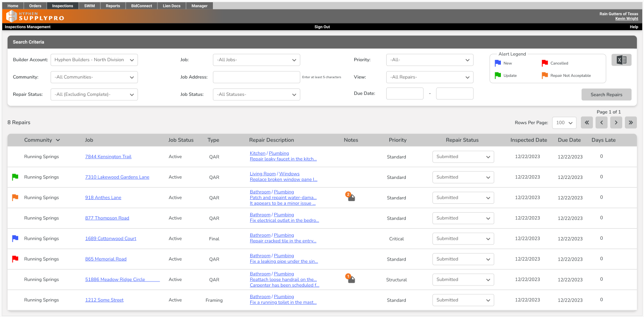The height and width of the screenshot is (317, 644).
Task: Click orange flag beside 918 Anthes Lane
Action: [x=15, y=198]
